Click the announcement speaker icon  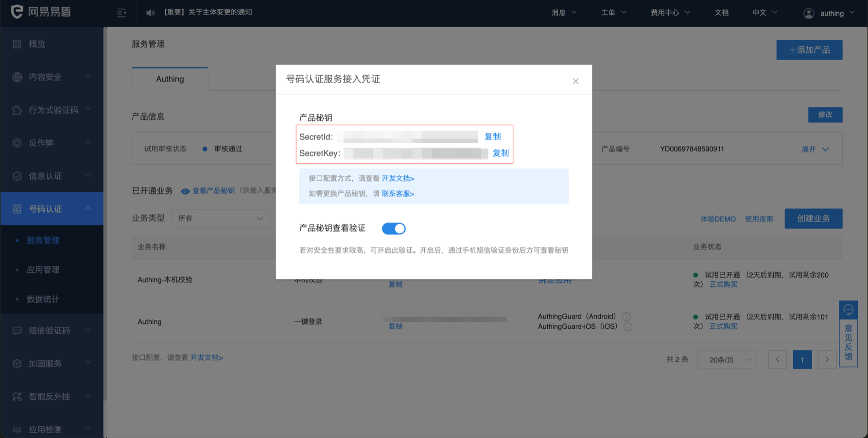[x=151, y=13]
